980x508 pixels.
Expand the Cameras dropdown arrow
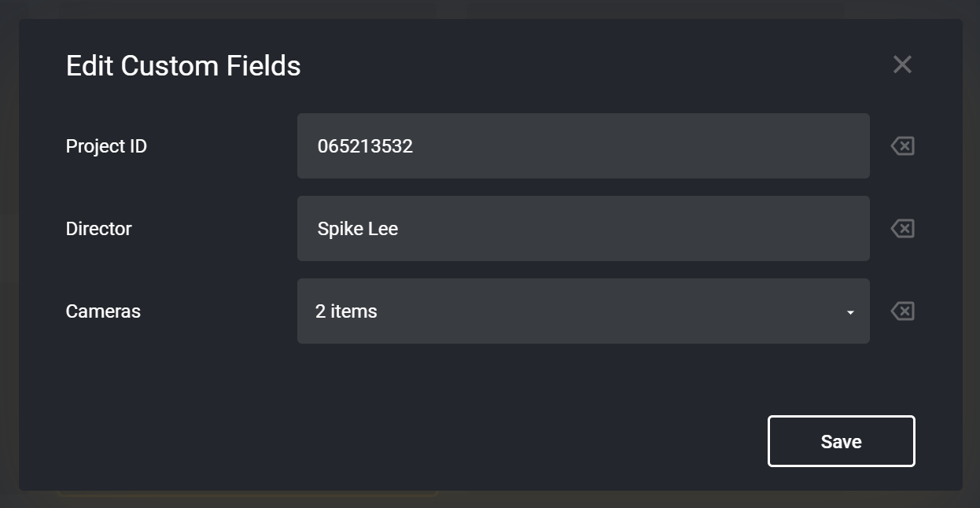[850, 312]
